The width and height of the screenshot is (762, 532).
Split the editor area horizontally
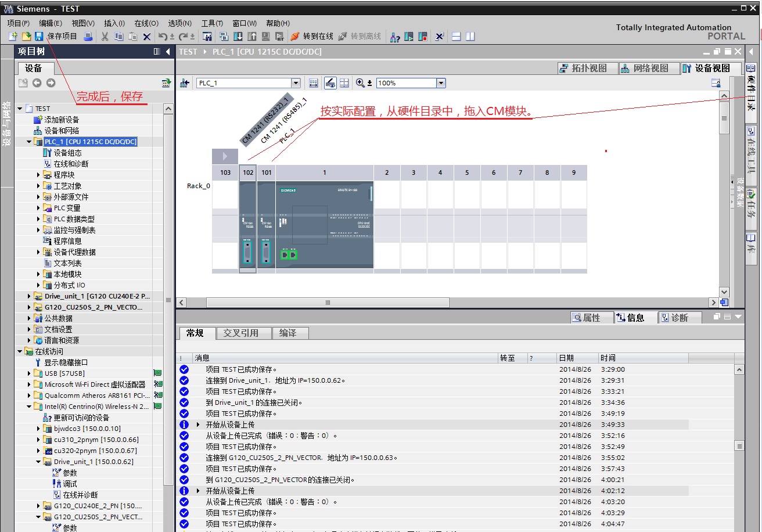[457, 37]
